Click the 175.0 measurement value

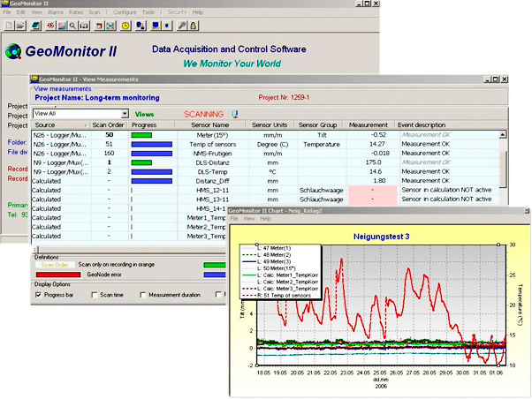tap(373, 162)
